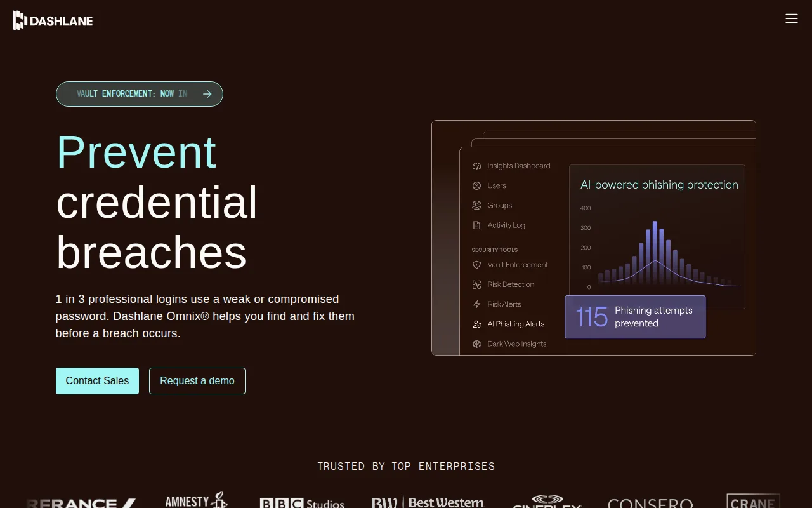The height and width of the screenshot is (508, 812).
Task: Click the Dashlane Omnix description paragraph
Action: 205,316
